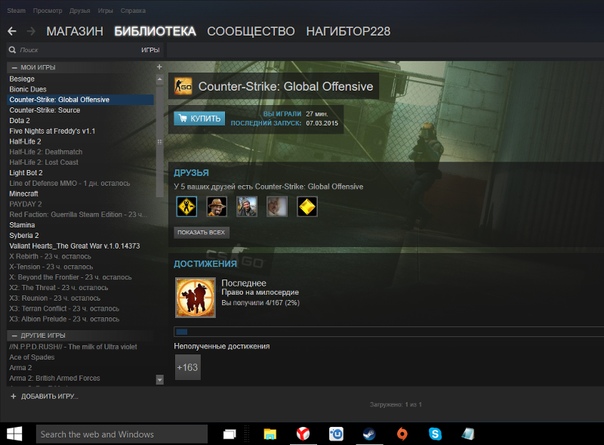Click the Загружено: 1 из 1 status

396,405
